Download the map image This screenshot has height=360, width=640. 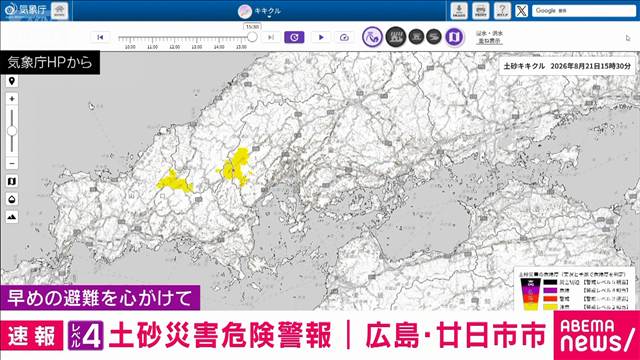459,10
